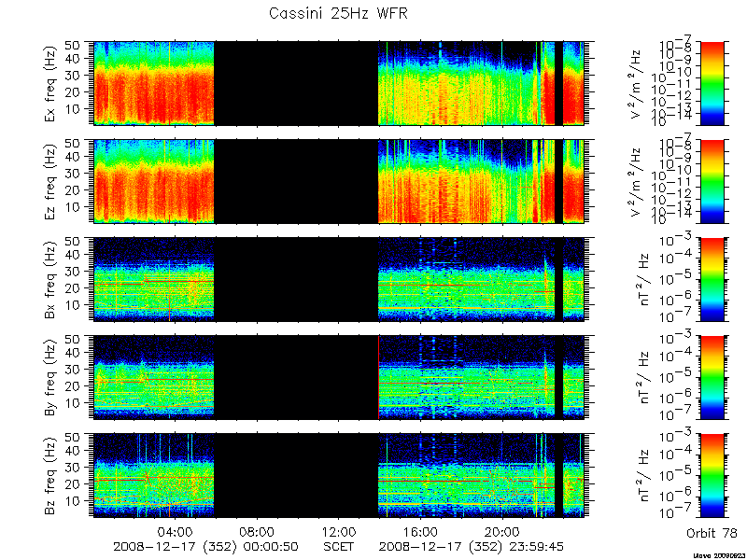747x560 pixels.
Task: Click the start time "2008-12-17 (352) 00:00:50"
Action: [205, 546]
